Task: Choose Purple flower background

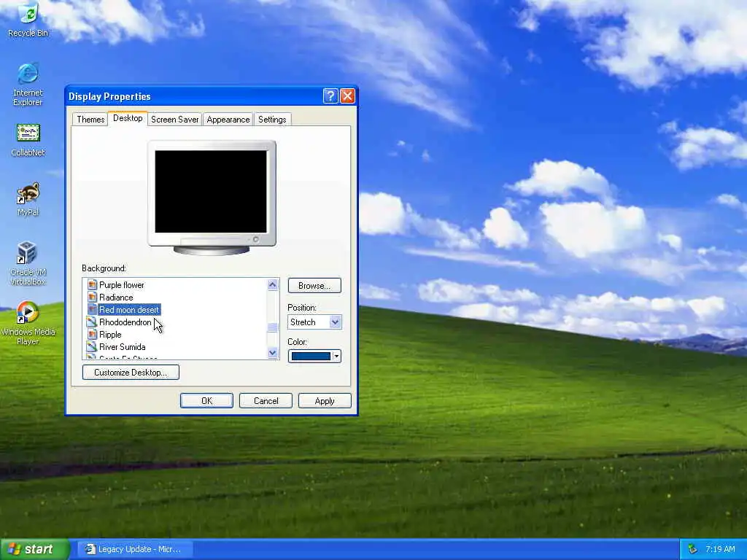Action: coord(122,285)
